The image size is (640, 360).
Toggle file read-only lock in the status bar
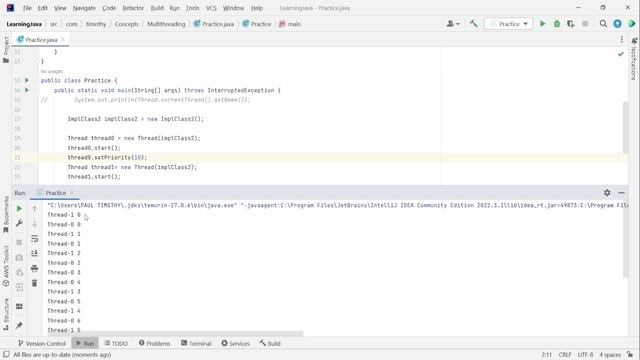tap(630, 355)
